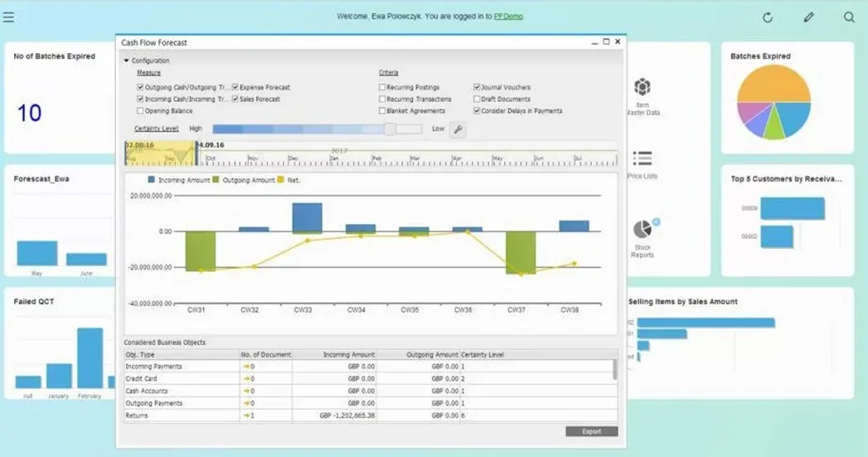
Task: Click the refresh icon in top bar
Action: (768, 17)
